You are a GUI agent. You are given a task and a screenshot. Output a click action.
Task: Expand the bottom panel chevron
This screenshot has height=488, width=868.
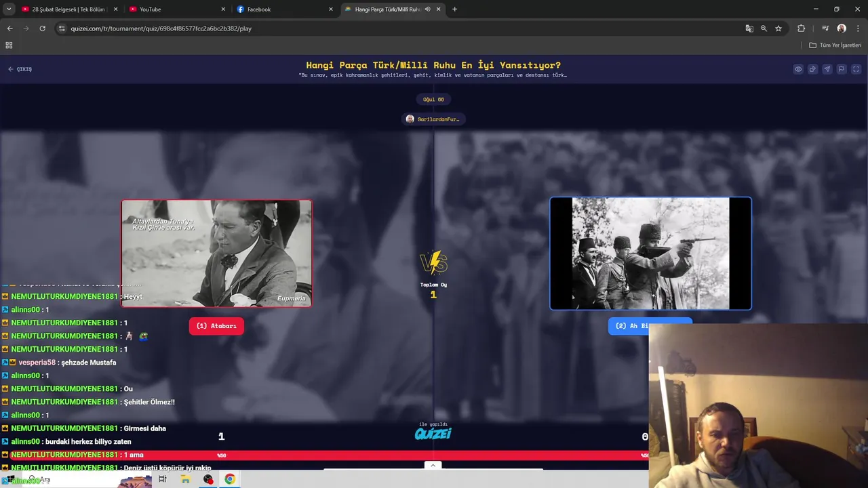(x=433, y=465)
